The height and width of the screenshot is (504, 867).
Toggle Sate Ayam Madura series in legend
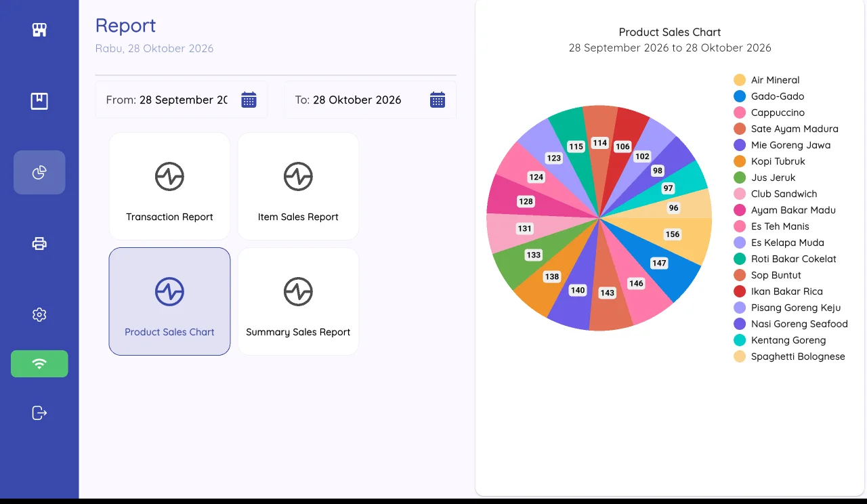786,129
